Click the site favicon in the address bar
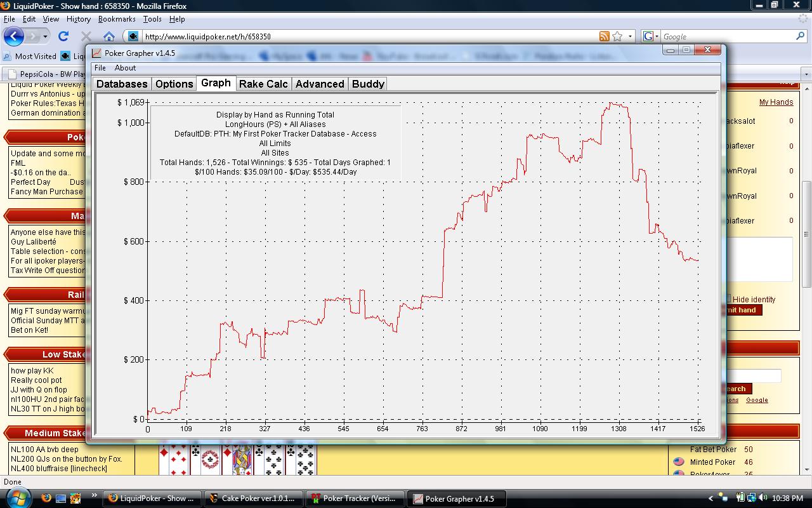This screenshot has width=812, height=508. tap(133, 36)
